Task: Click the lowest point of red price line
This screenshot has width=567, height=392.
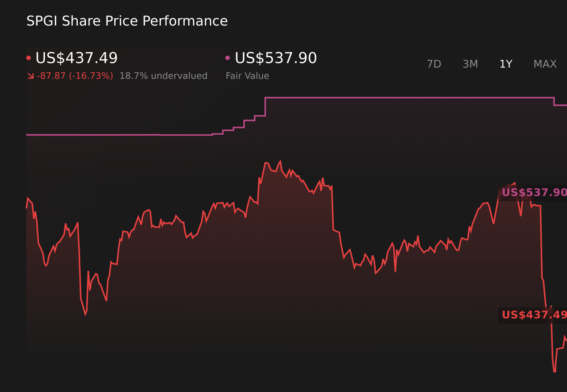Action: click(x=555, y=371)
